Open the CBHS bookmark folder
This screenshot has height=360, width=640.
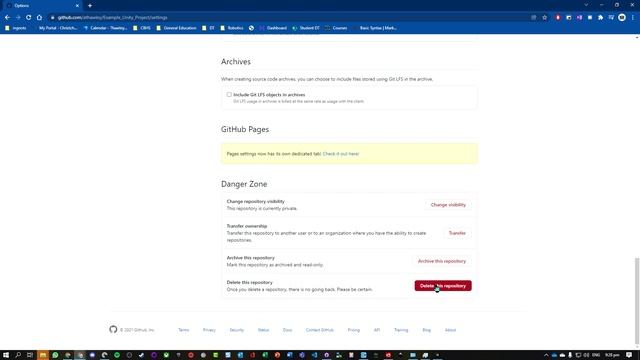click(x=142, y=28)
